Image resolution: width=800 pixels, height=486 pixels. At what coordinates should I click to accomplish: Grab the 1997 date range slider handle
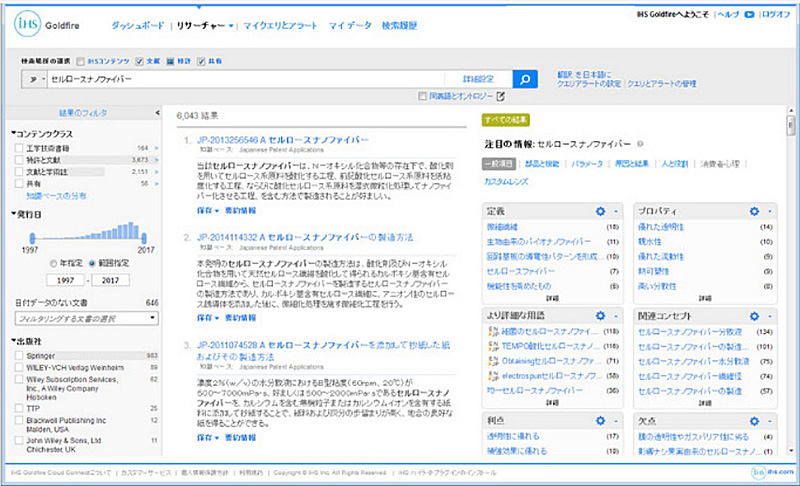pos(32,238)
